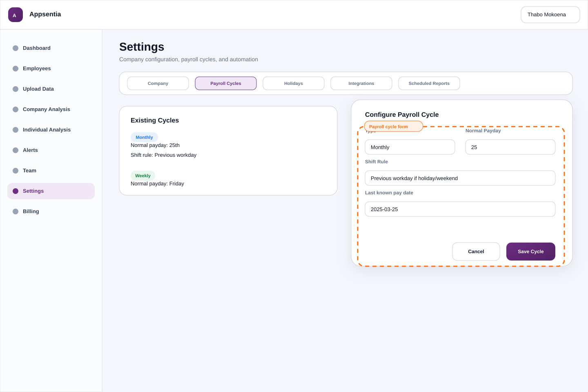Image resolution: width=588 pixels, height=392 pixels.
Task: Click the blue Monthly cycle badge
Action: [144, 137]
